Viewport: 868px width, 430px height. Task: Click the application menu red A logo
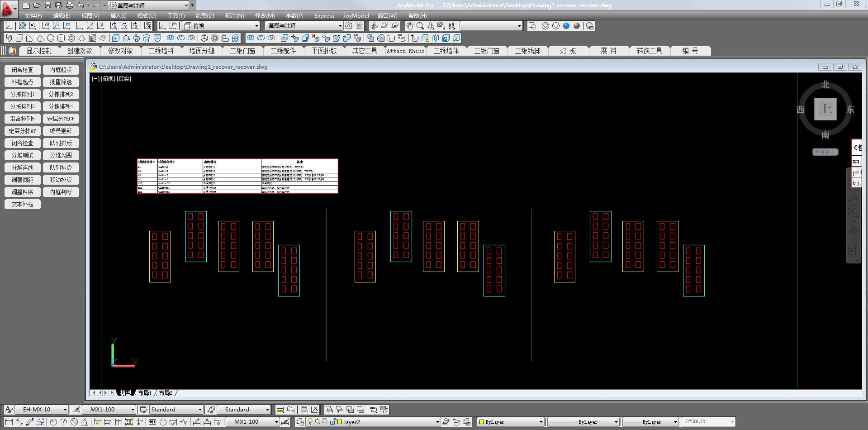[8, 8]
